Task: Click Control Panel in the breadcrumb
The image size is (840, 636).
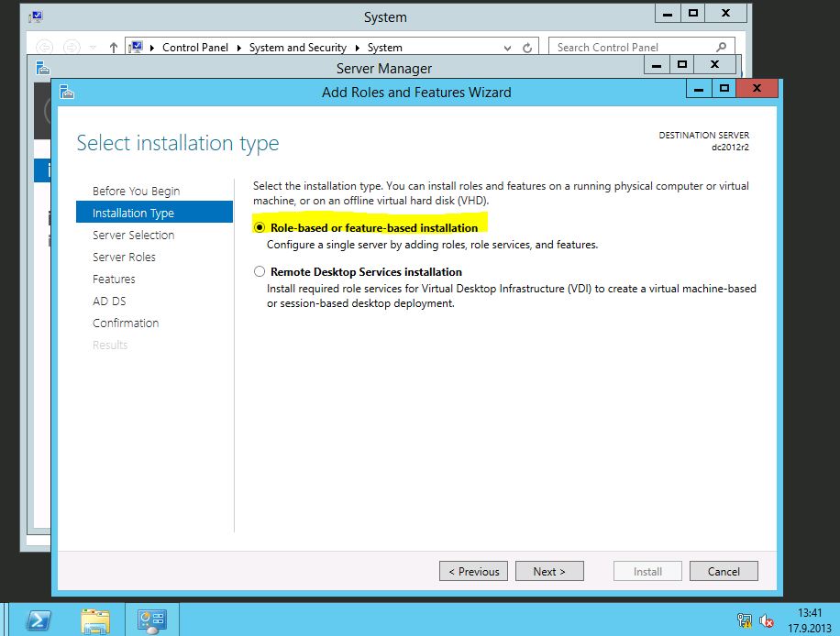Action: pyautogui.click(x=195, y=48)
